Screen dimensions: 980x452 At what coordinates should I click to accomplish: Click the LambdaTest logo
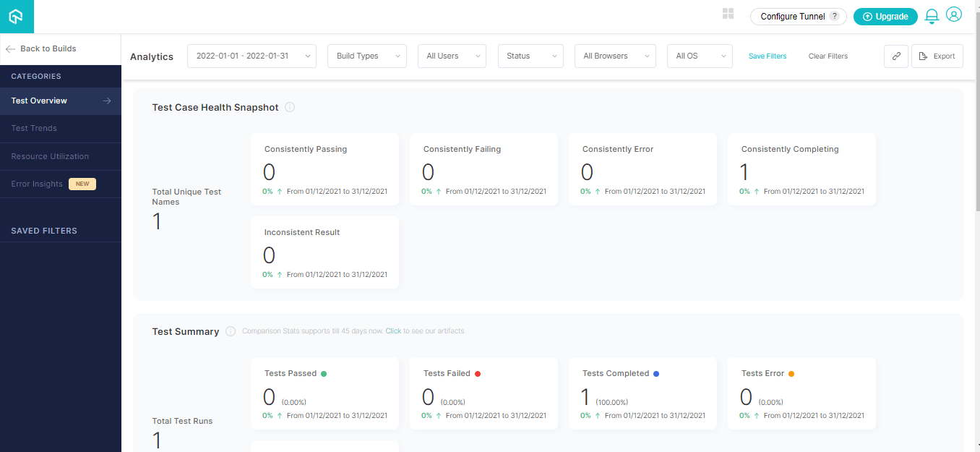(14, 14)
